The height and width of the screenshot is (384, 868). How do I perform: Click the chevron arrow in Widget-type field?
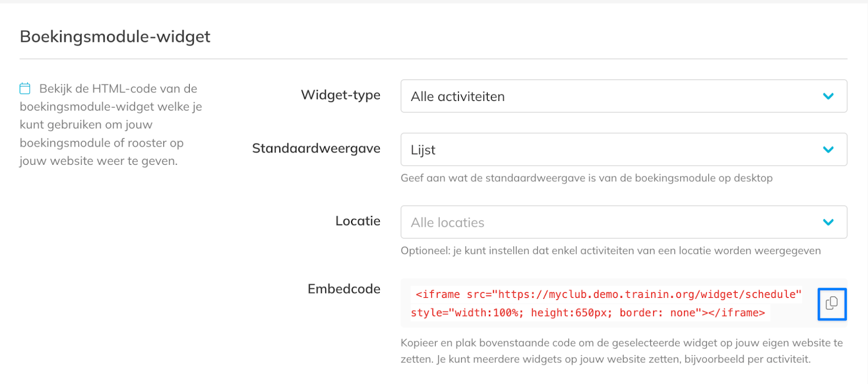pyautogui.click(x=828, y=96)
